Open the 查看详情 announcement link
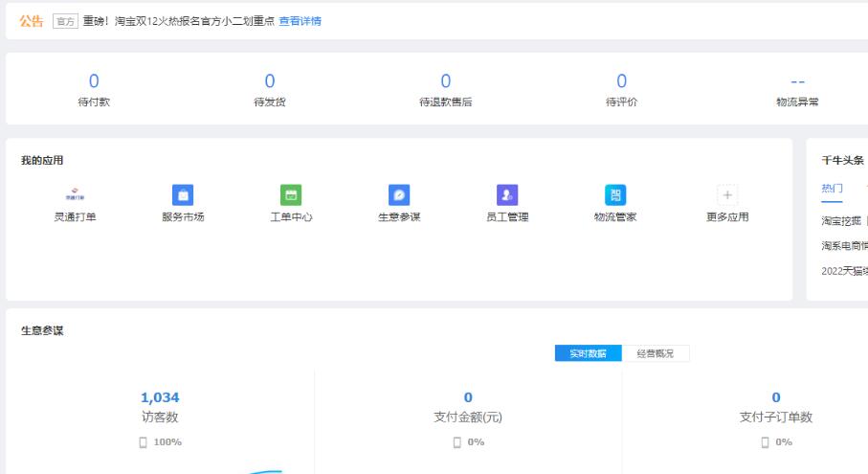This screenshot has height=474, width=868. pos(300,21)
